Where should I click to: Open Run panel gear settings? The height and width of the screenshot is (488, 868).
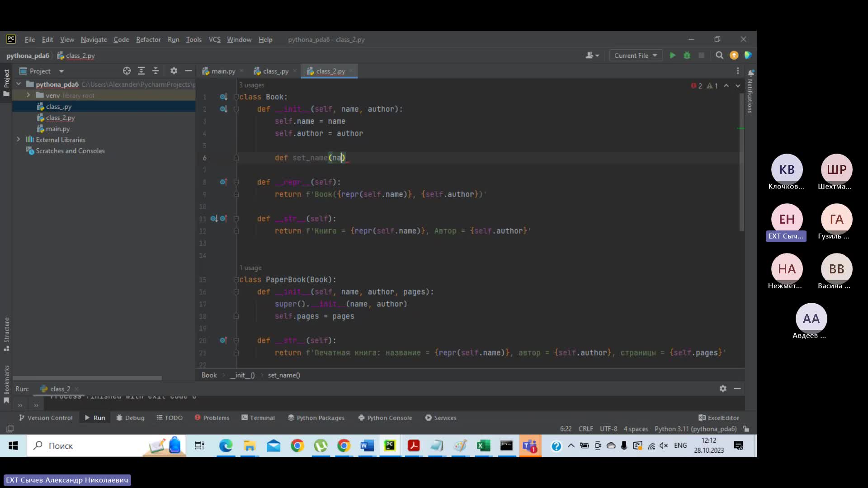[x=723, y=389]
